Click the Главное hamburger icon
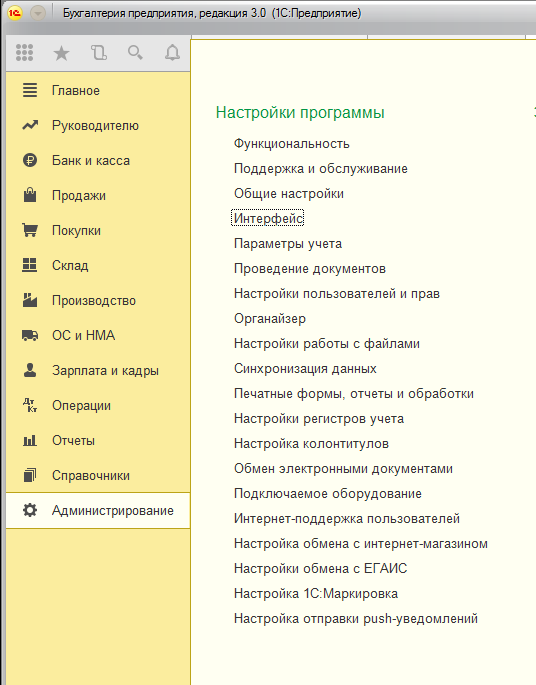The height and width of the screenshot is (685, 536). [x=30, y=90]
